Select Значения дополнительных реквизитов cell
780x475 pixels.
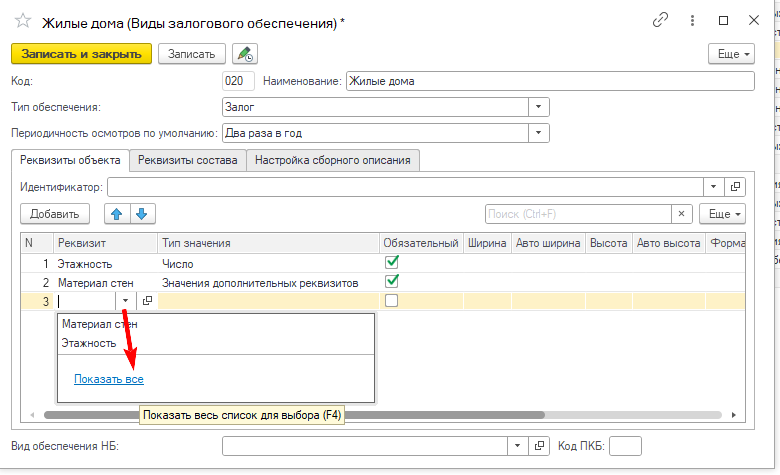click(269, 283)
